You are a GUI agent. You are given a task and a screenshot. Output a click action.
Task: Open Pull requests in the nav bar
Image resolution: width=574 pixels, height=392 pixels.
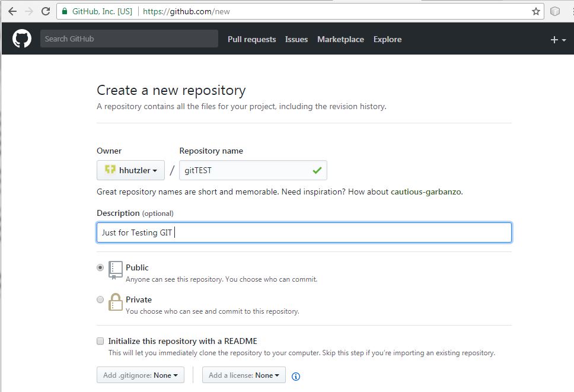click(x=252, y=39)
